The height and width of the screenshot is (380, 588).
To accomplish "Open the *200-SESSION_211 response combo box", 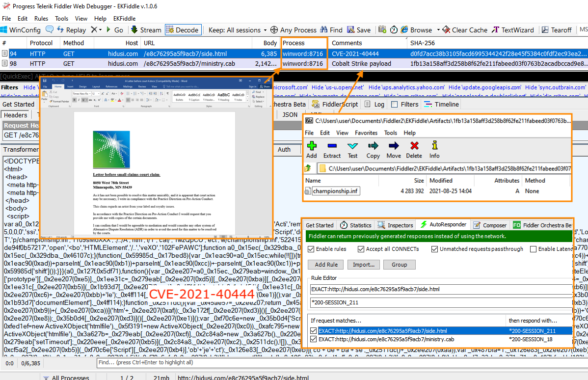I will tap(441, 302).
